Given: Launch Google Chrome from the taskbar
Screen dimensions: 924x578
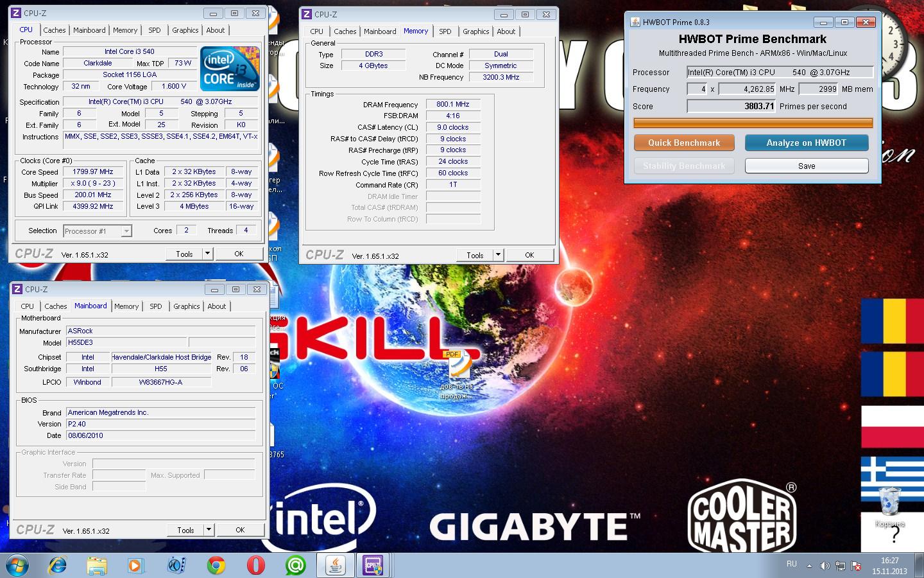Looking at the screenshot, I should [x=216, y=565].
